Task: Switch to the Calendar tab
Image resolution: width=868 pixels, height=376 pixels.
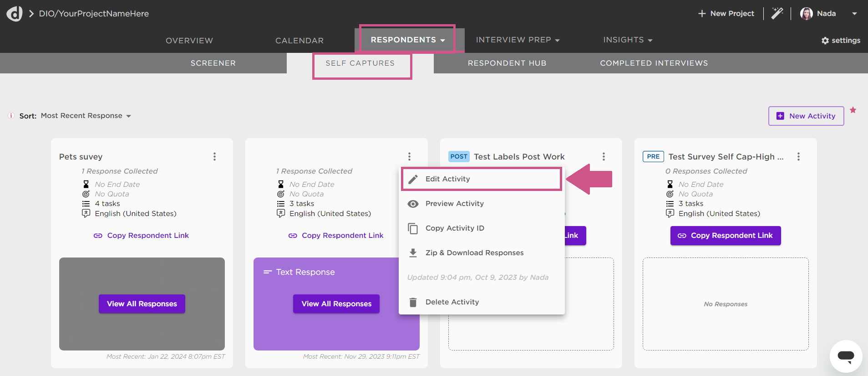Action: 299,41
